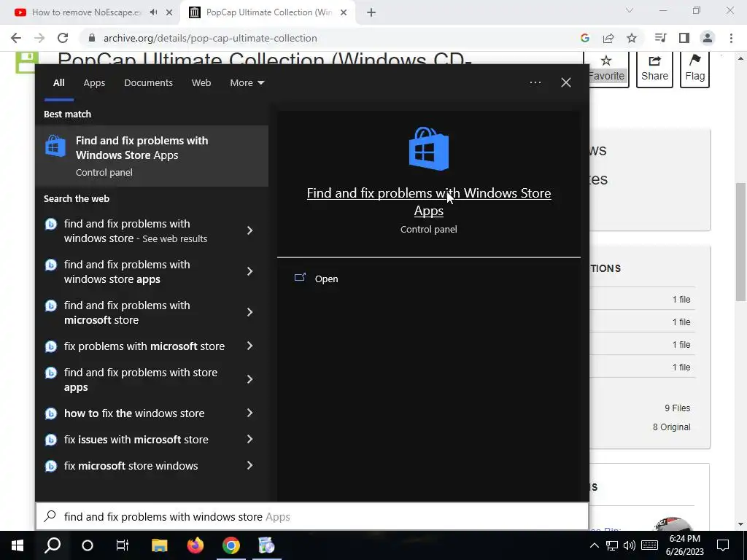
Task: Click the Favorite button on archive.org
Action: (606, 69)
